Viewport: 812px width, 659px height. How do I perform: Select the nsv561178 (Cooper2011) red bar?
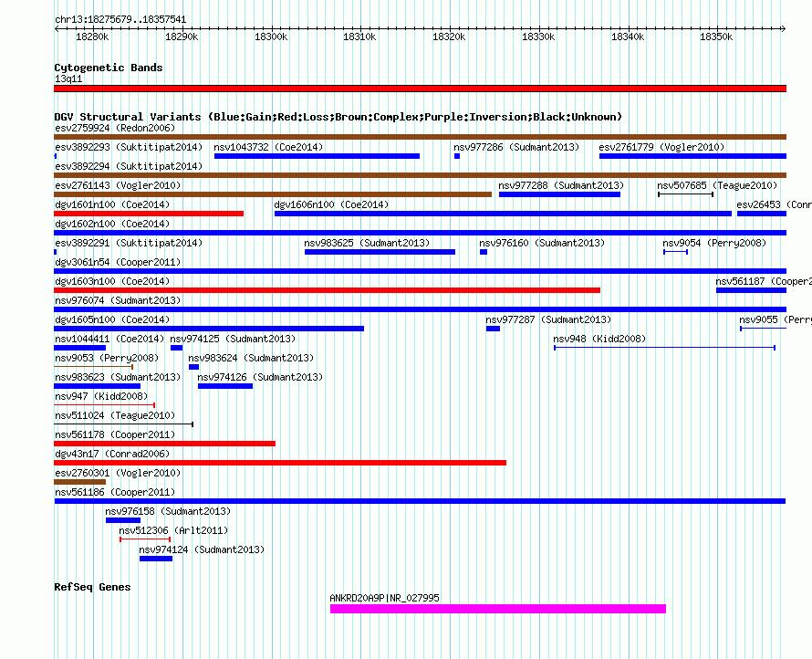[164, 444]
